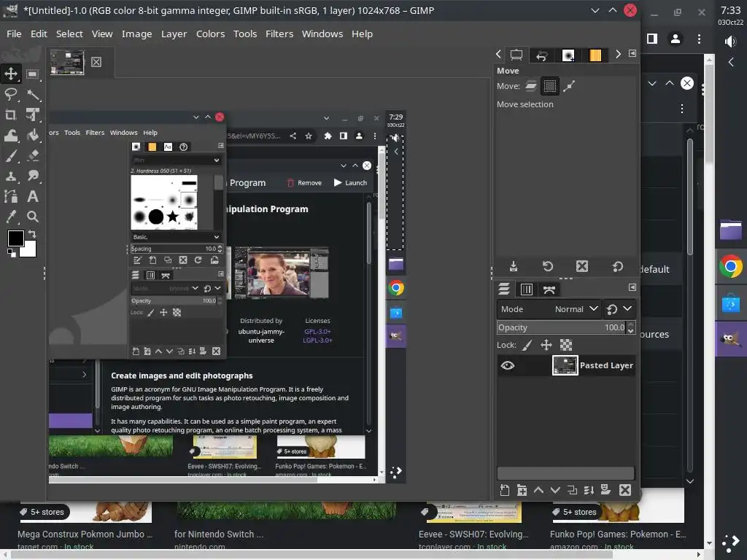The image size is (747, 560).
Task: Select the Zoom magnifier tool
Action: 32,217
